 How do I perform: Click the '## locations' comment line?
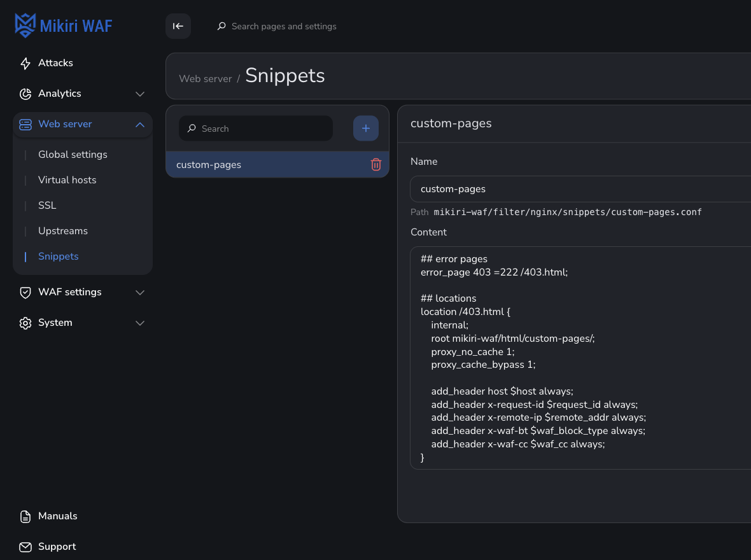(448, 298)
